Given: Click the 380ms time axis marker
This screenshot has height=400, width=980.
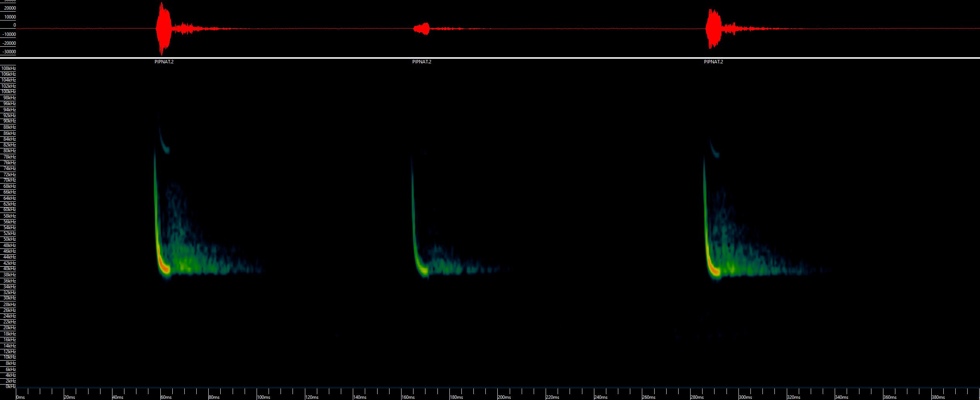Looking at the screenshot, I should (x=938, y=397).
